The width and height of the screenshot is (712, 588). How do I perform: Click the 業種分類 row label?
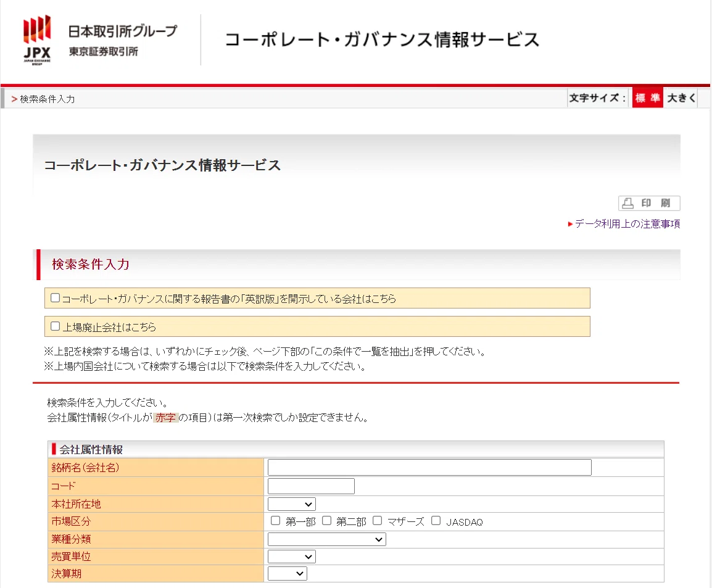[71, 539]
